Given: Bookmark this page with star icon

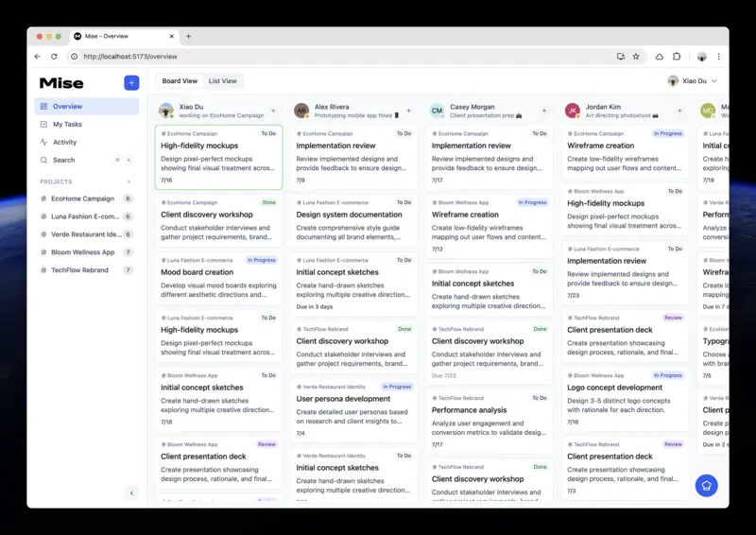Looking at the screenshot, I should (x=636, y=57).
